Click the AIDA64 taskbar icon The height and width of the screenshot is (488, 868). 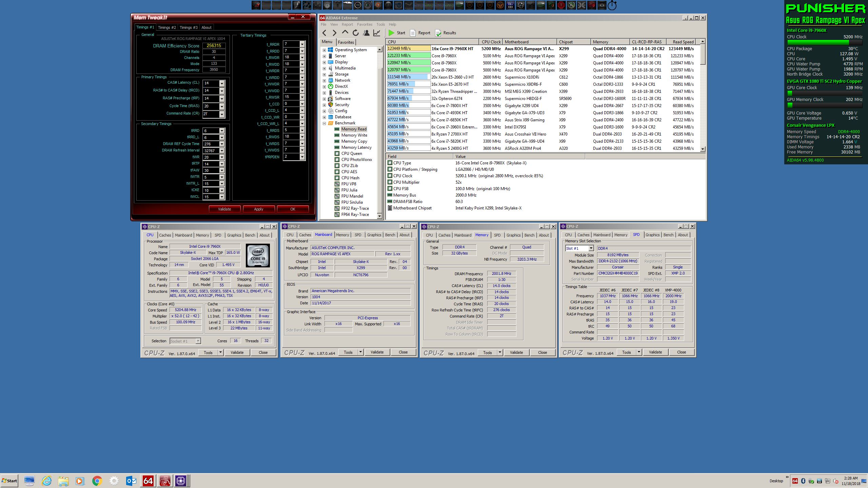[148, 481]
